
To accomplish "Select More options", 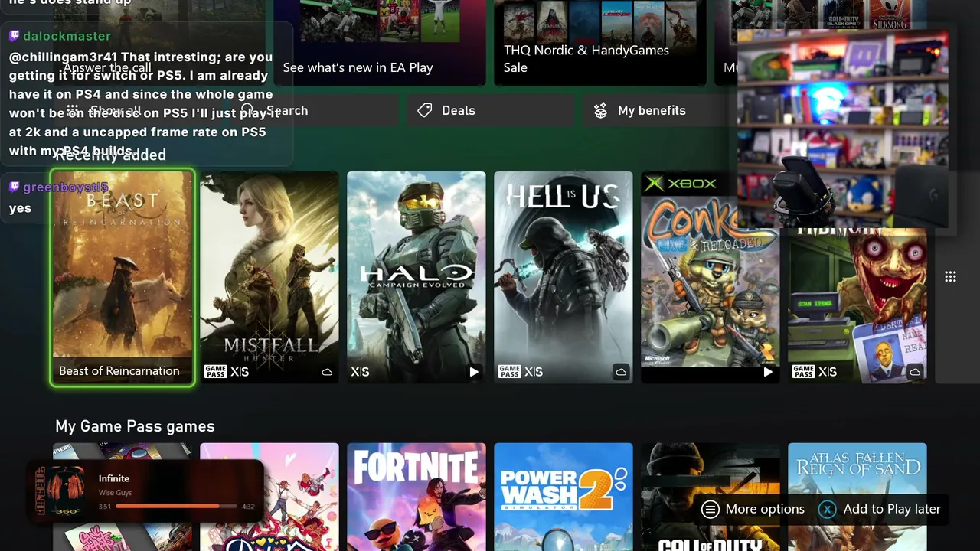I will pyautogui.click(x=753, y=509).
